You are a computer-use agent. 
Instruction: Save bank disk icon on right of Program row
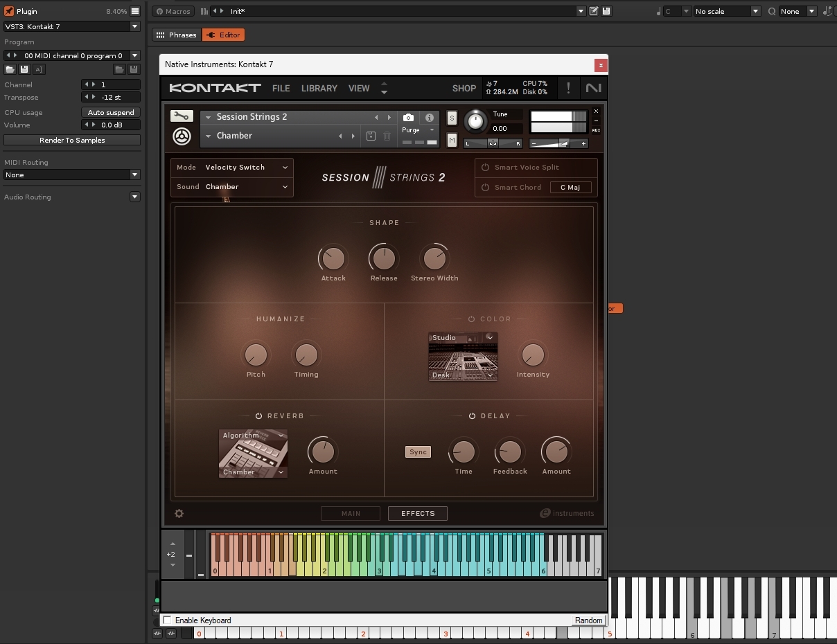pyautogui.click(x=134, y=69)
